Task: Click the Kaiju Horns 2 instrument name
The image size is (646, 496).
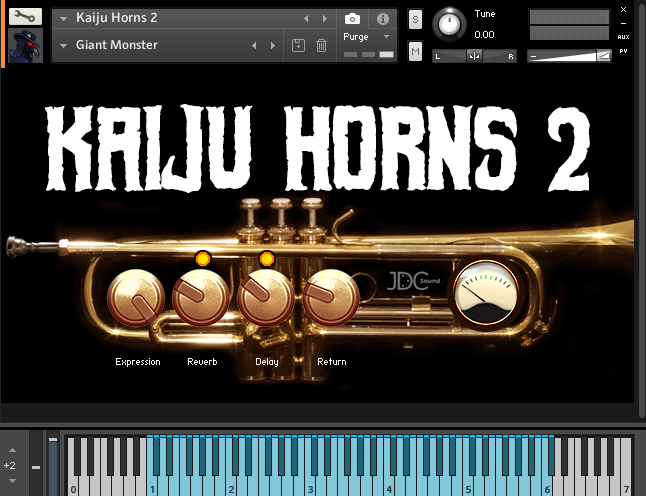Action: tap(117, 18)
